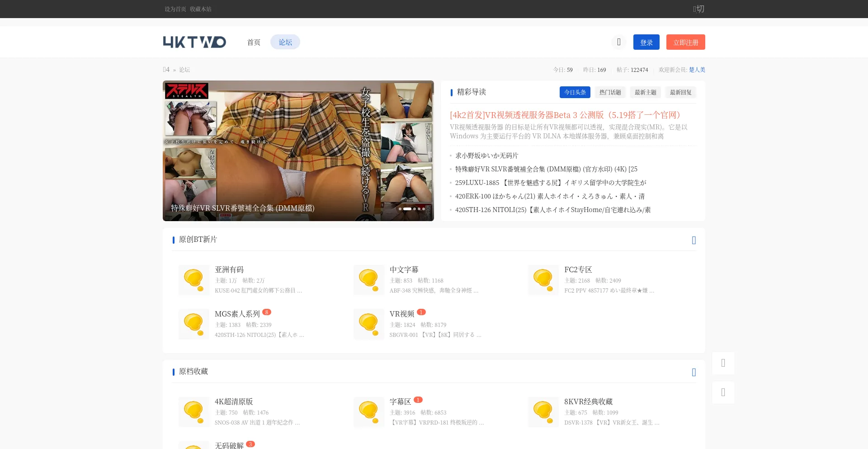Click the switch icon in top dark bar

pyautogui.click(x=699, y=9)
